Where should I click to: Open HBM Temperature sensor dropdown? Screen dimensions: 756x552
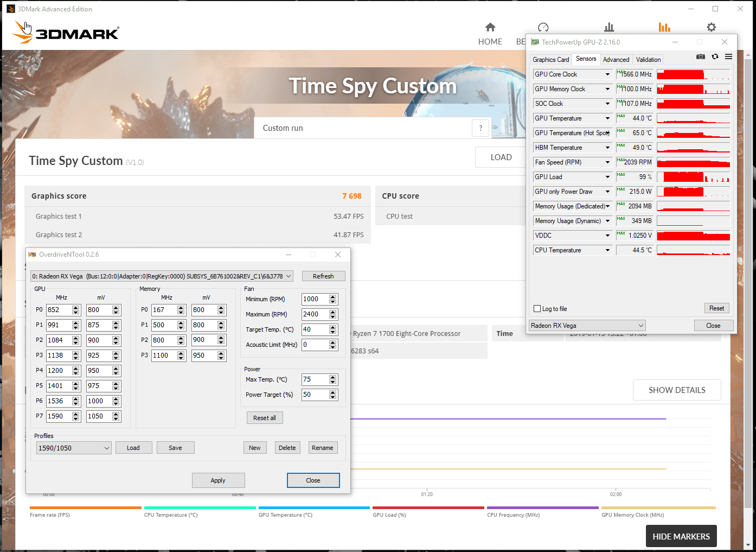point(607,148)
